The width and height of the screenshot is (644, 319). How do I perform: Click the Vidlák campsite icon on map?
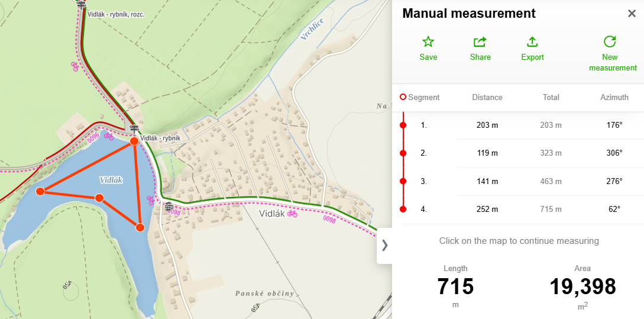point(169,207)
